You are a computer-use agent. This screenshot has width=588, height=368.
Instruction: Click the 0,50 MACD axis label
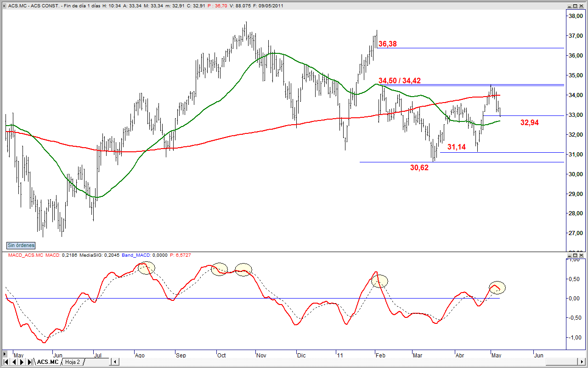[576, 279]
